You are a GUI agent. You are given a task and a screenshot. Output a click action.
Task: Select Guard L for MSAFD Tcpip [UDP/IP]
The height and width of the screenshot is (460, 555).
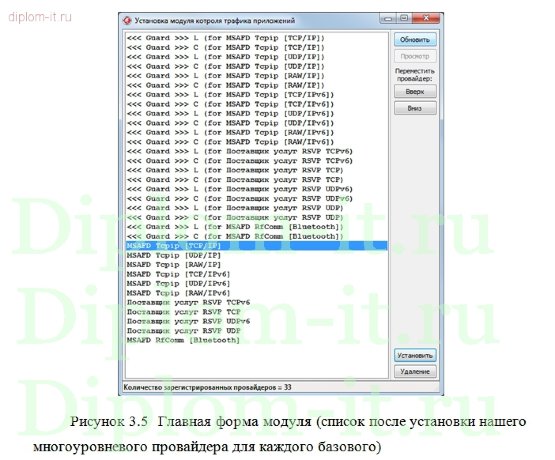[256, 57]
